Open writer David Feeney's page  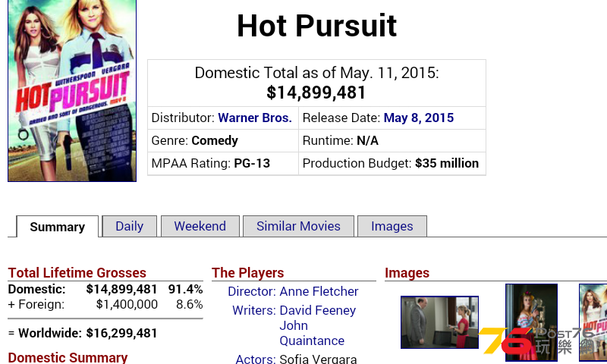tap(317, 310)
